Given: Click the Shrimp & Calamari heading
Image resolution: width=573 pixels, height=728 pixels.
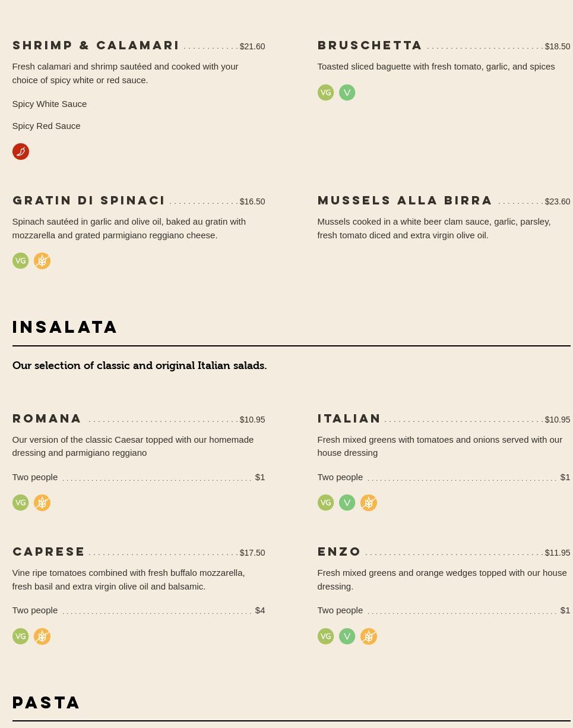Looking at the screenshot, I should click(96, 46).
